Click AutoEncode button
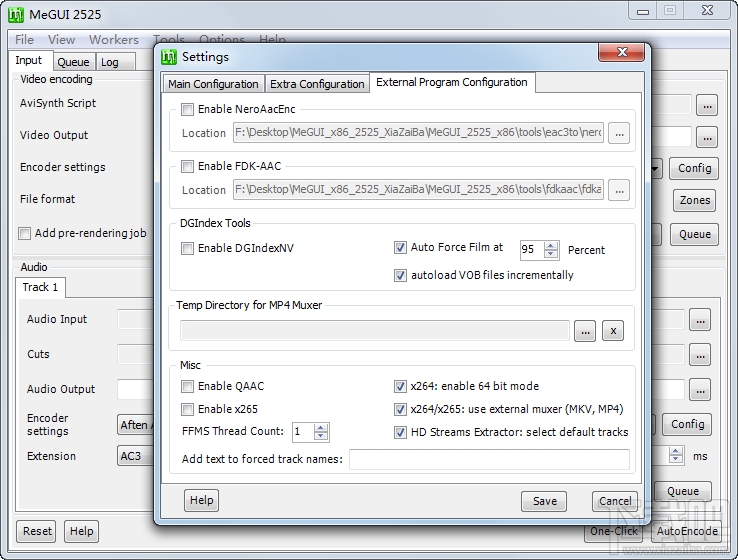Screen dimensions: 738x560 [x=687, y=531]
